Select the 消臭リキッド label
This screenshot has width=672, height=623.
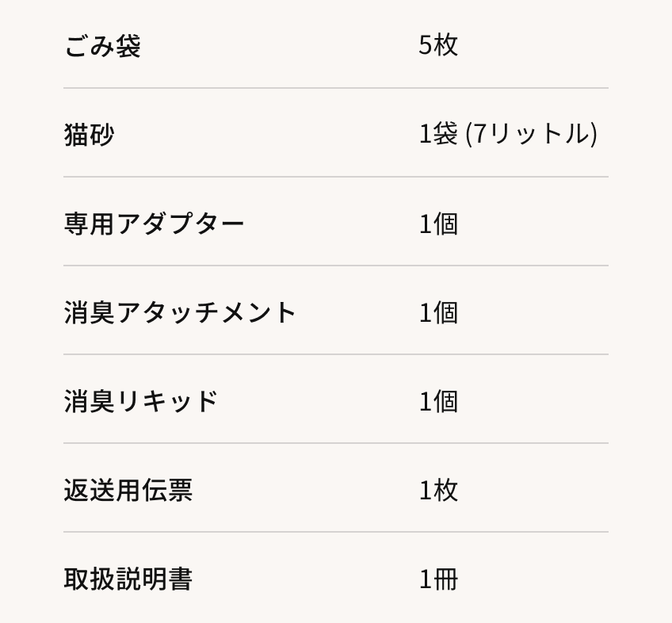[x=141, y=401]
